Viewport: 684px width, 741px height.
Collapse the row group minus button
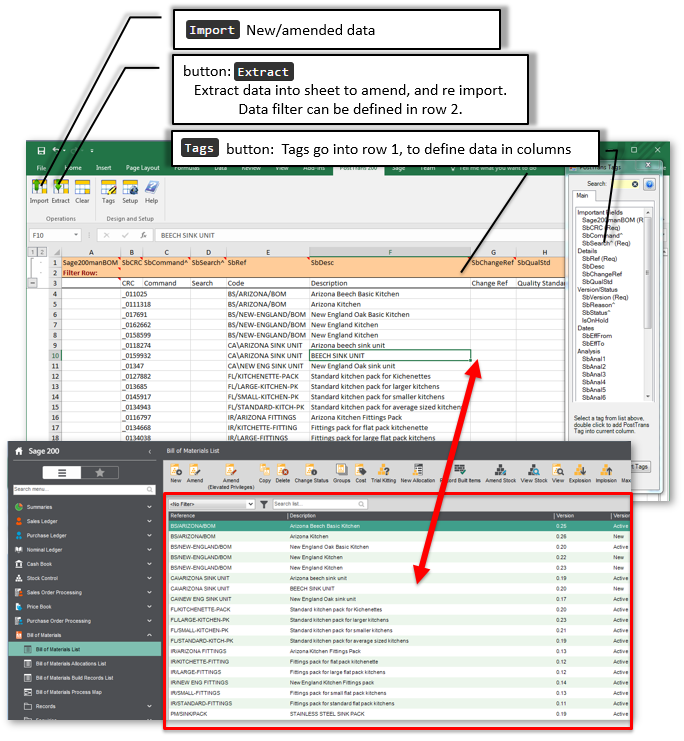32,283
